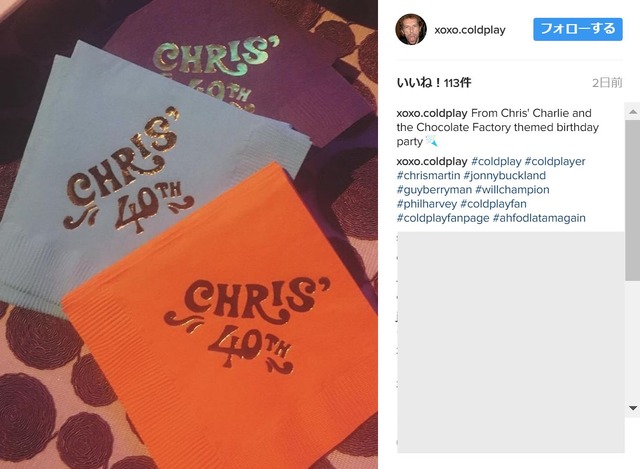Open the #jonnybuckland hashtag
Image resolution: width=640 pixels, height=469 pixels.
(504, 176)
